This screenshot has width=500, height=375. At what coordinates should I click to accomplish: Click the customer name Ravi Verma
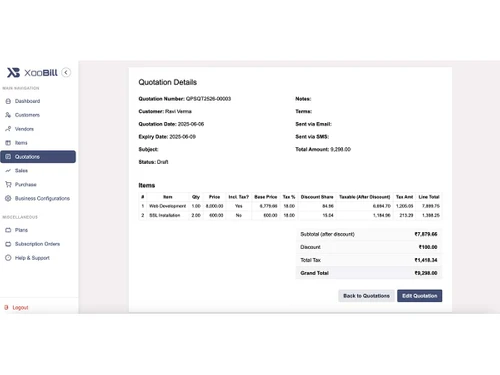(x=178, y=111)
